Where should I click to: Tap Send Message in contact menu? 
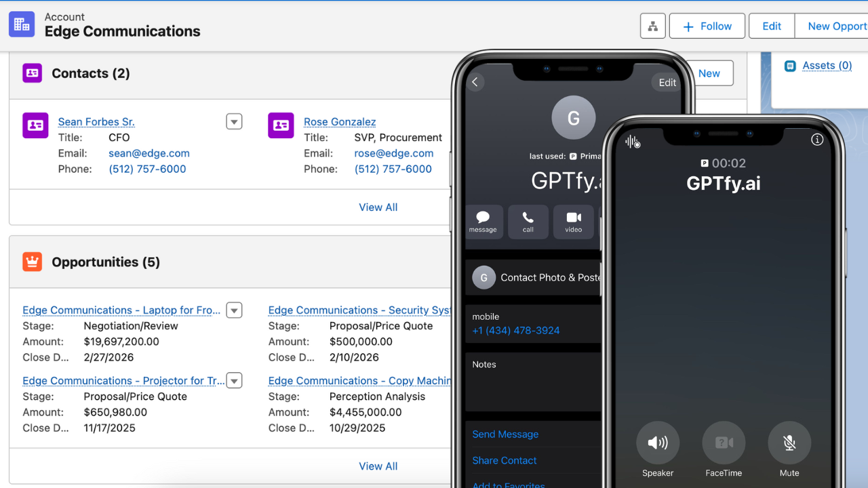pos(505,434)
